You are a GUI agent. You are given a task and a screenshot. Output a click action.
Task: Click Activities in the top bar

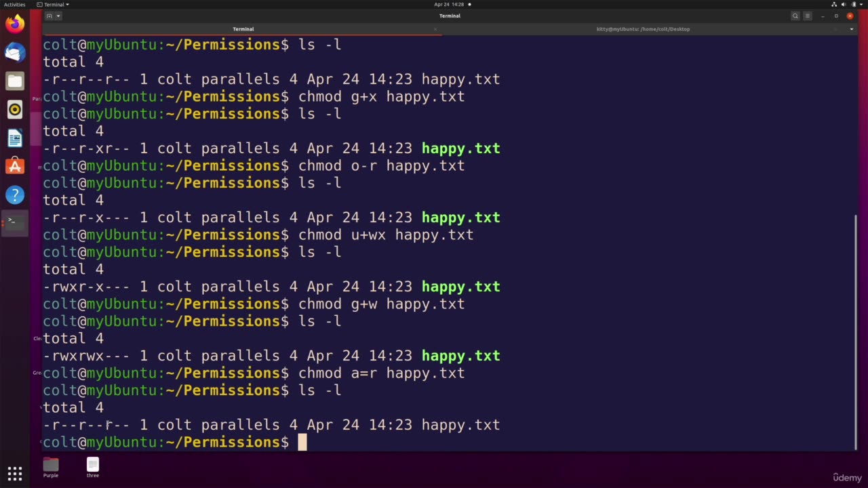point(14,4)
